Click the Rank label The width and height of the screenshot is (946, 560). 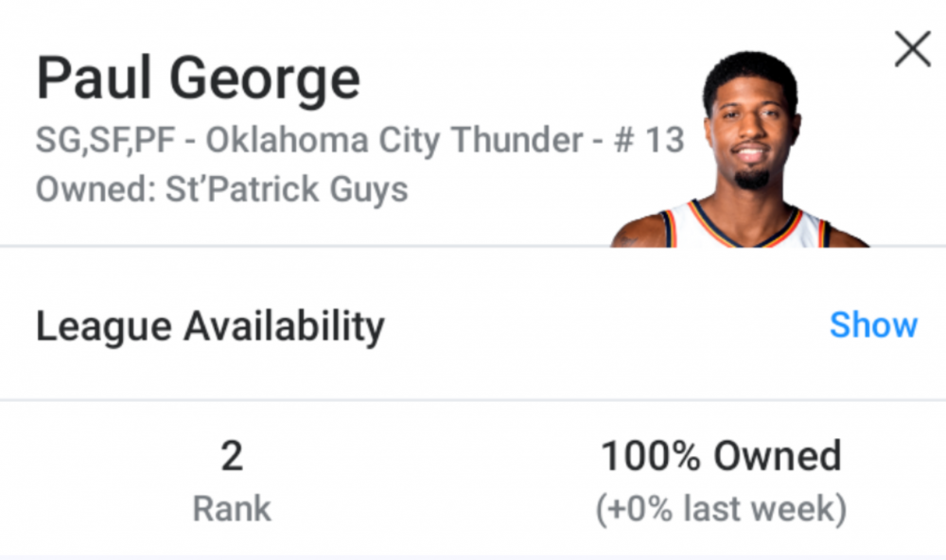(x=232, y=510)
